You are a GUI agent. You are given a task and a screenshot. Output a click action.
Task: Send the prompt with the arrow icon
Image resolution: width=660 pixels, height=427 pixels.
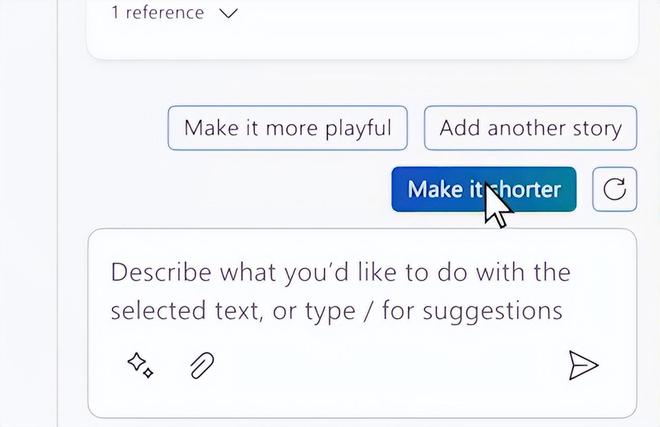coord(583,366)
